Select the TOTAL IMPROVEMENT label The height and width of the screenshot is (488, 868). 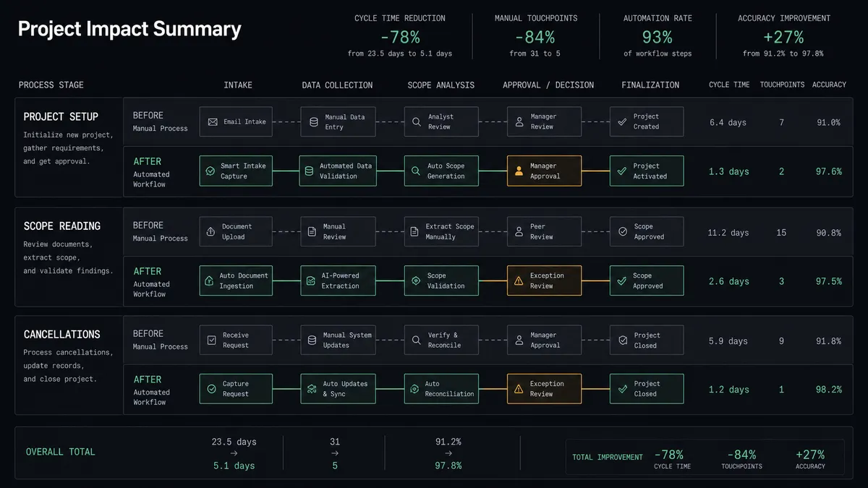click(608, 457)
